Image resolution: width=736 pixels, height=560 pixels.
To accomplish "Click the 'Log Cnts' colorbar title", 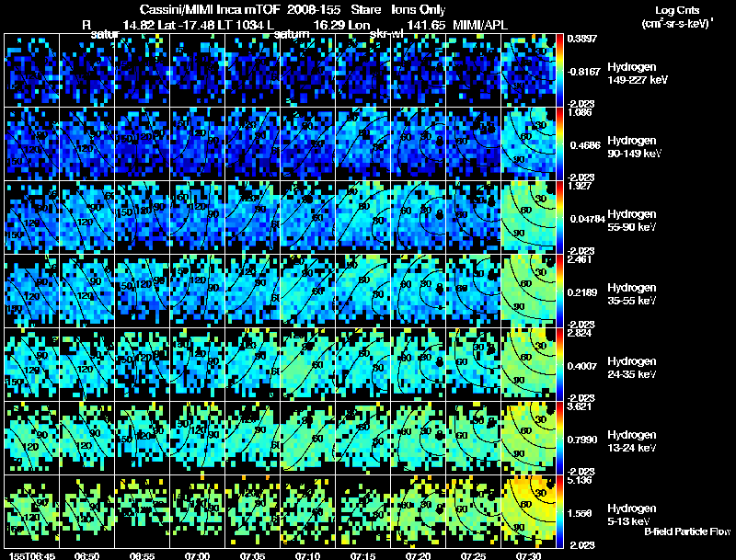I will pos(677,10).
